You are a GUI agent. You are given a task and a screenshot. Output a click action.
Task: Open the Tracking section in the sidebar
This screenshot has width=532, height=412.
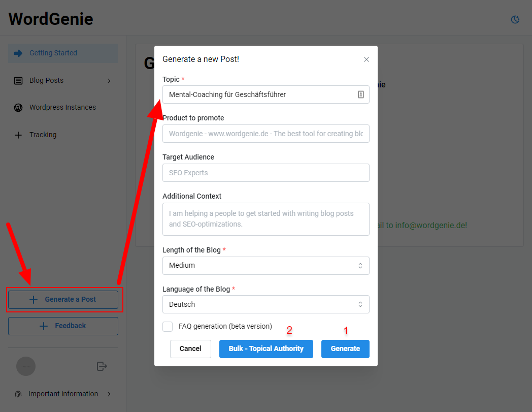43,135
